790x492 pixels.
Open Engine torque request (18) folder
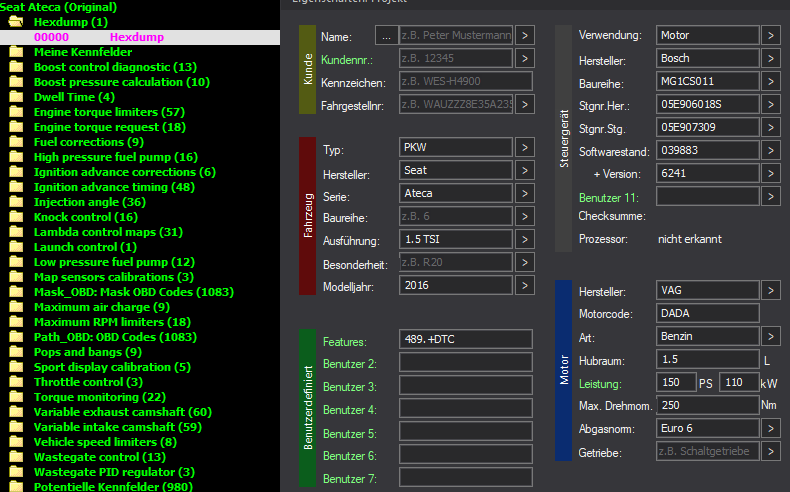point(109,127)
